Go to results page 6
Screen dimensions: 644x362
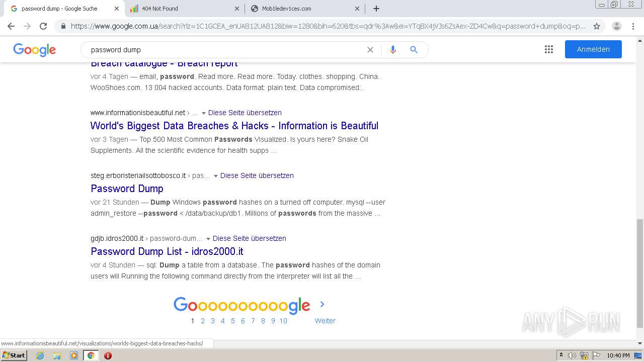click(243, 321)
